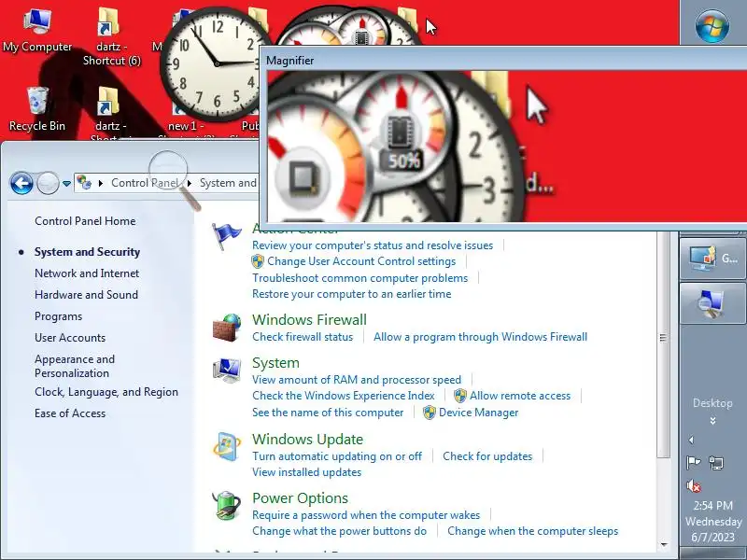Screen dimensions: 747x560
Task: Click the Power Options battery icon
Action: click(226, 505)
